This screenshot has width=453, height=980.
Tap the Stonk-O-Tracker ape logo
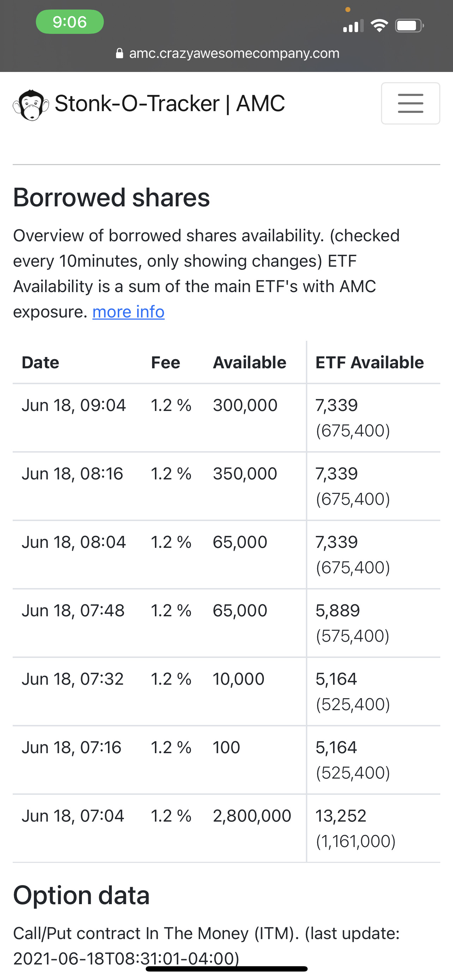[31, 105]
